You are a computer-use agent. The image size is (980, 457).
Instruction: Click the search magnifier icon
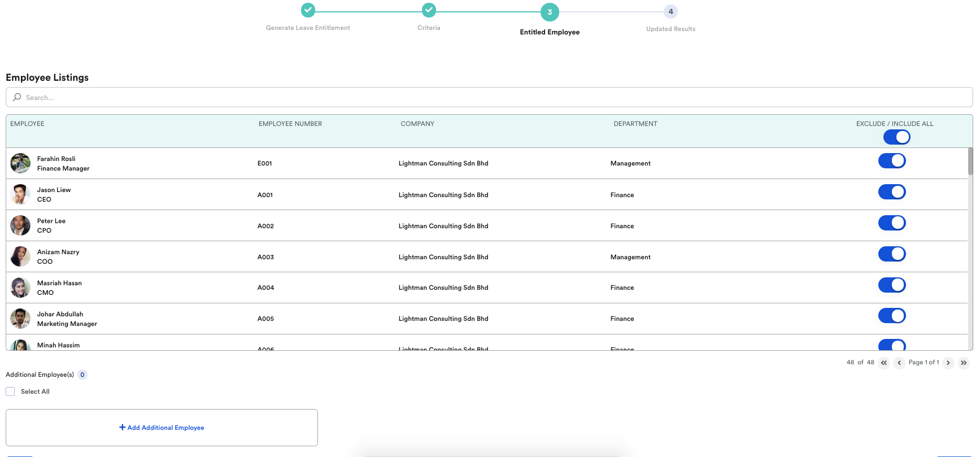click(x=17, y=97)
